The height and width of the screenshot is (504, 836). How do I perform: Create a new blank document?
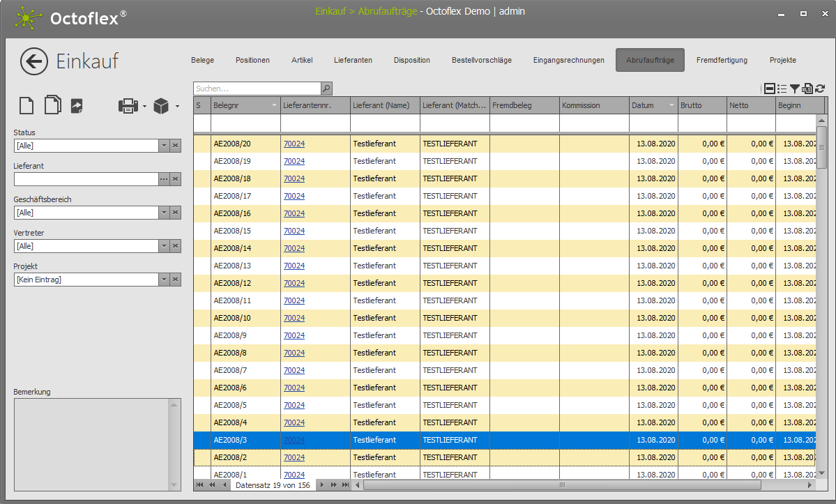coord(26,105)
